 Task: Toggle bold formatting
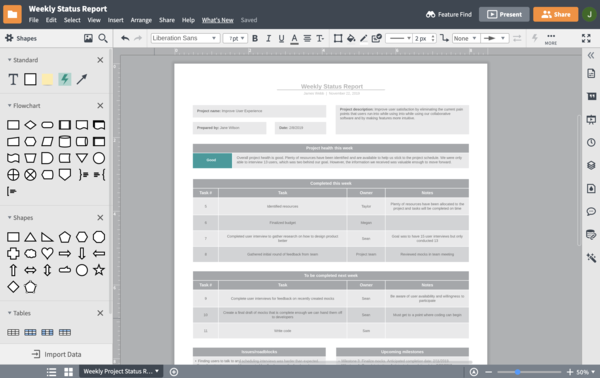point(255,38)
